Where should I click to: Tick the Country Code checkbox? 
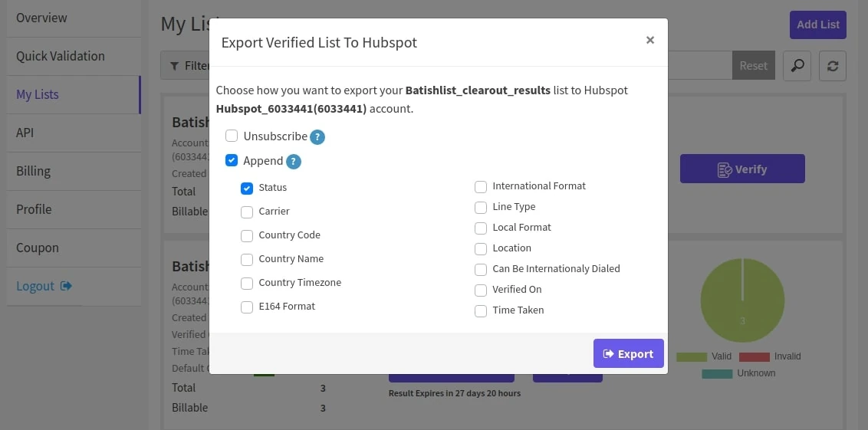coord(247,236)
